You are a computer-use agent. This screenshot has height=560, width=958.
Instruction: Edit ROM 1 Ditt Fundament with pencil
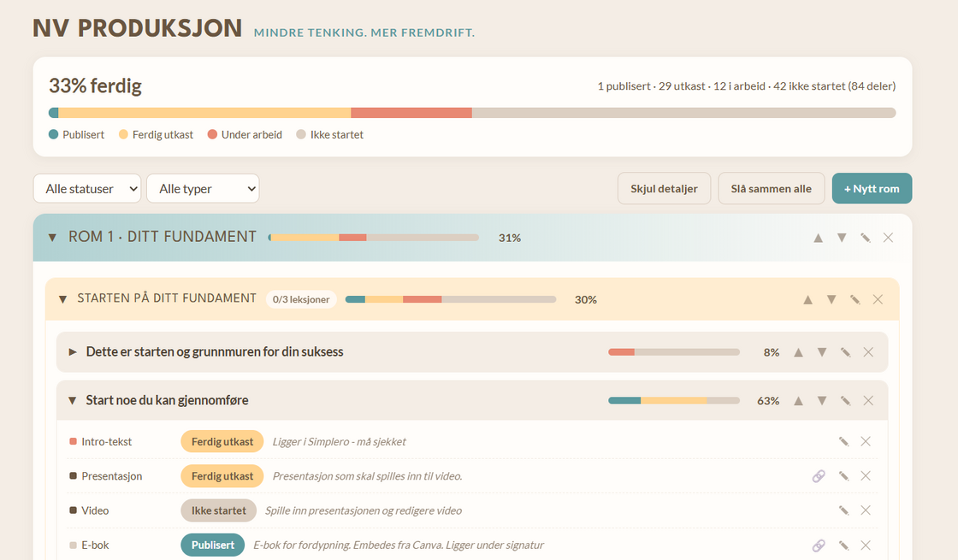point(865,238)
